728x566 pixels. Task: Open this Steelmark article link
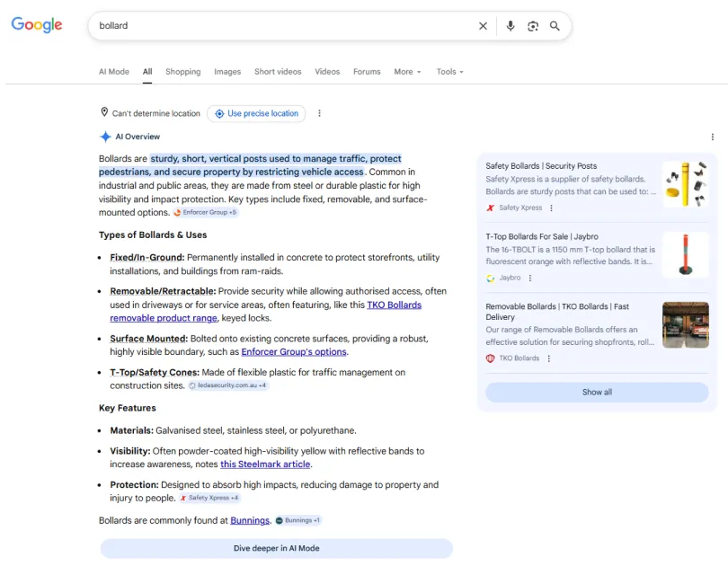(265, 464)
